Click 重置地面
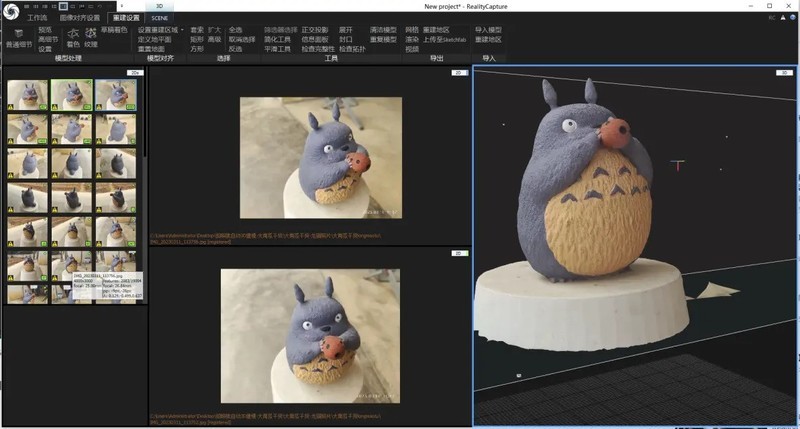Viewport: 800px width, 429px height. [x=151, y=49]
